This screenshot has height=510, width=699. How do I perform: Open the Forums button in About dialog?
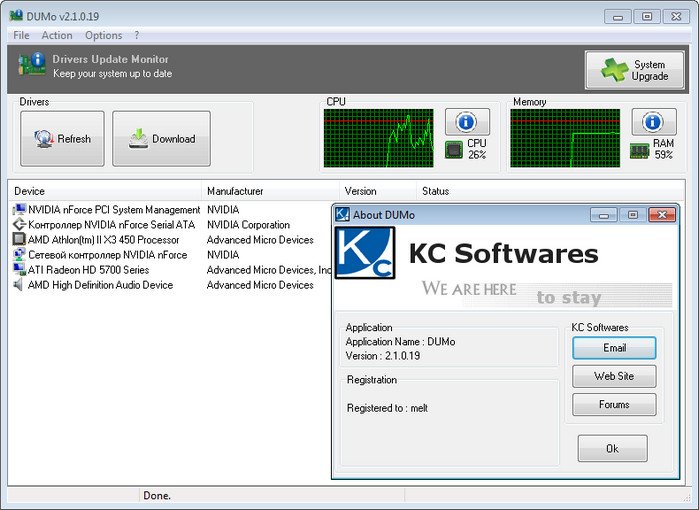click(x=614, y=404)
